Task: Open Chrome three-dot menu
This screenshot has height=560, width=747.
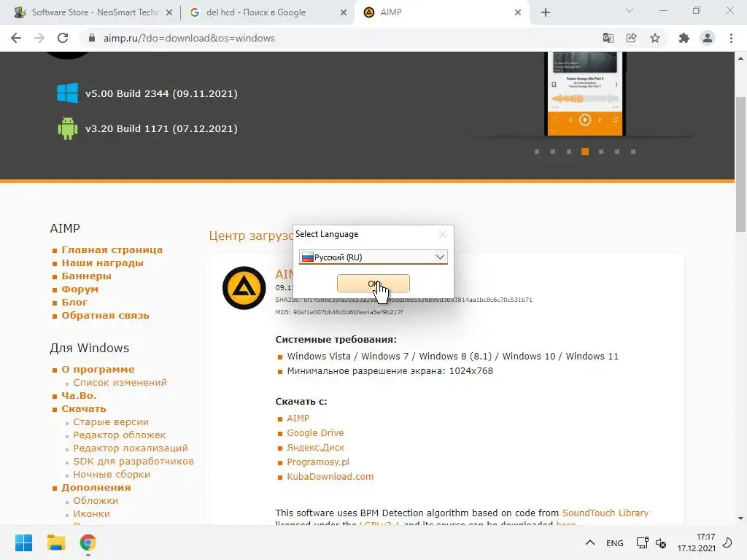Action: click(x=731, y=38)
